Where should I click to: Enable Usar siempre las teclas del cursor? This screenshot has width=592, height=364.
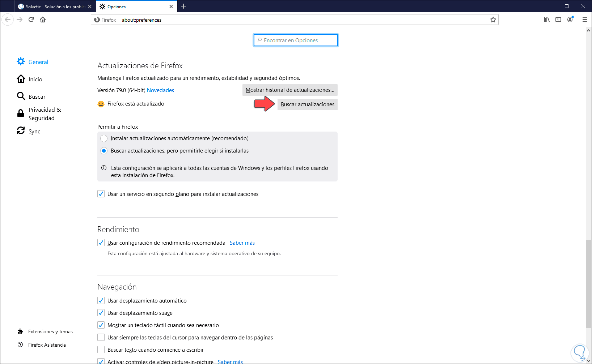coord(101,338)
